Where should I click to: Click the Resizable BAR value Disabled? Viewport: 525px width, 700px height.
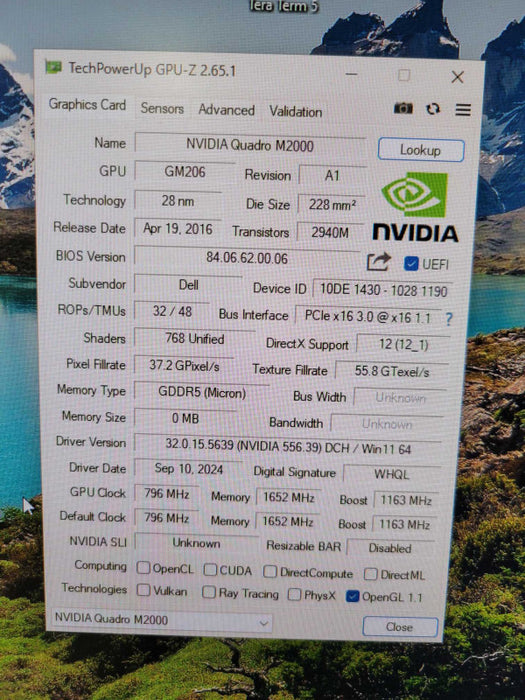(390, 548)
